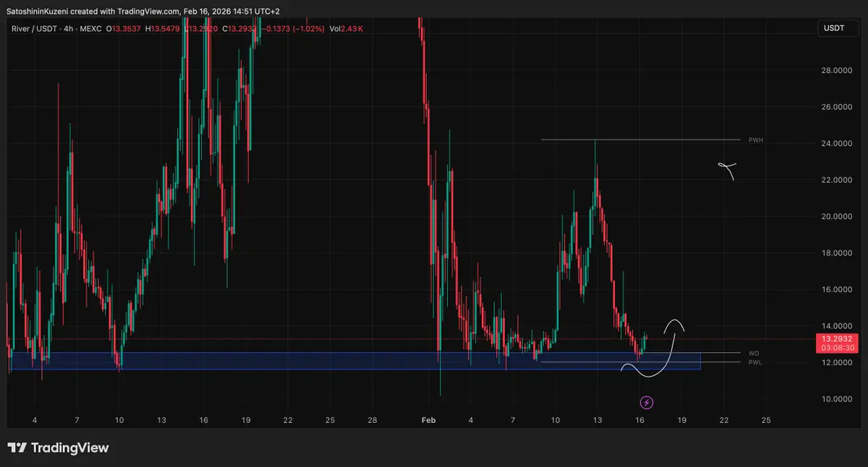The width and height of the screenshot is (868, 467).
Task: Click the Vol 2.43 K indicator label
Action: point(346,28)
